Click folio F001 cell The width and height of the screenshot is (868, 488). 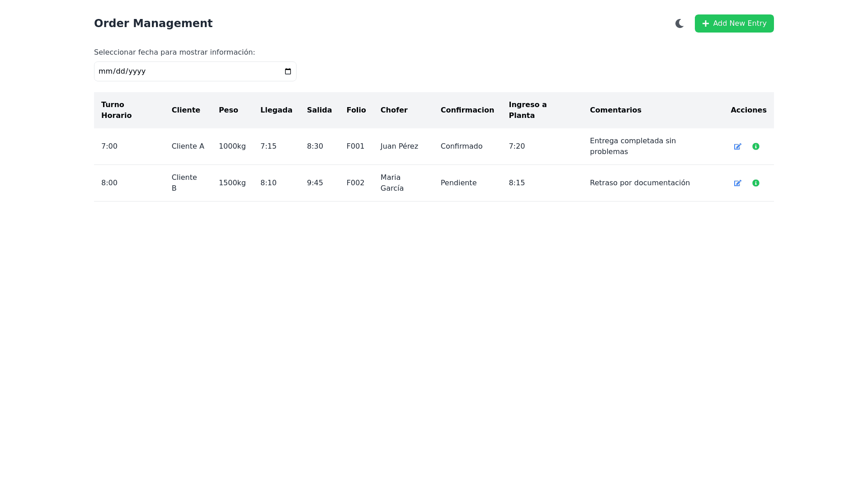(x=355, y=146)
